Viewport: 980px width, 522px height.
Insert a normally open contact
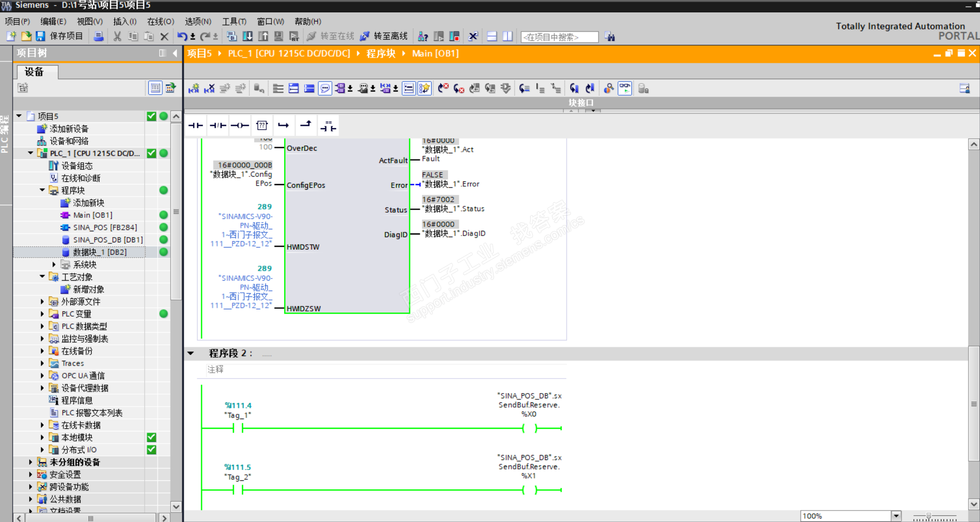(196, 125)
